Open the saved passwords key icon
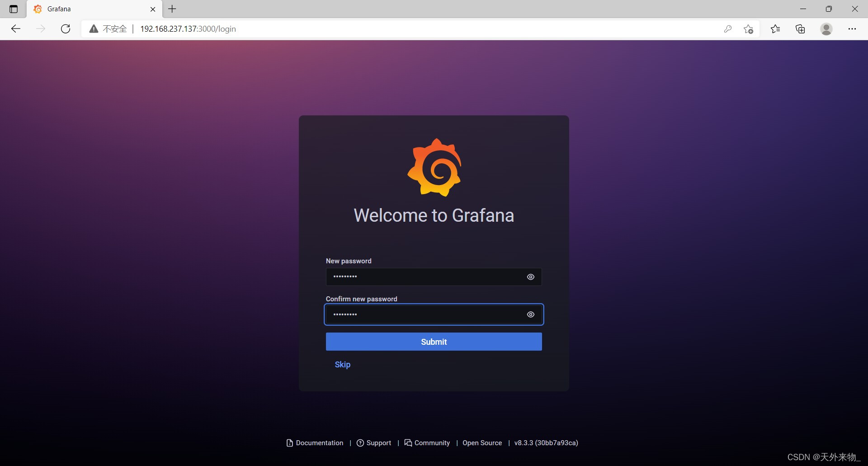 coord(727,29)
